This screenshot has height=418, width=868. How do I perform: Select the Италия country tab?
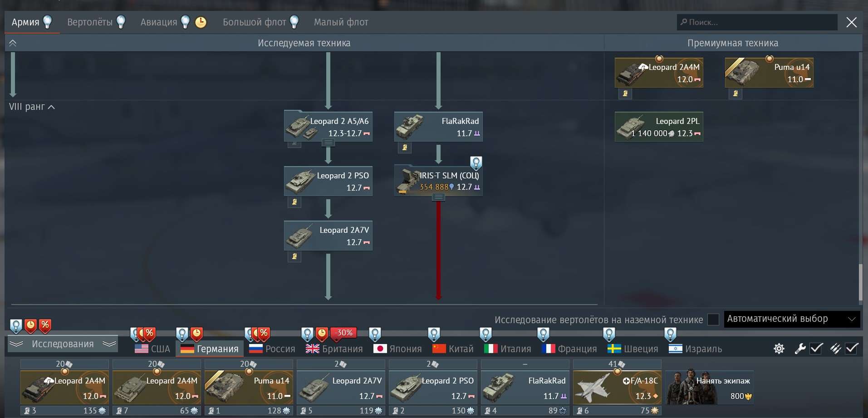point(508,349)
